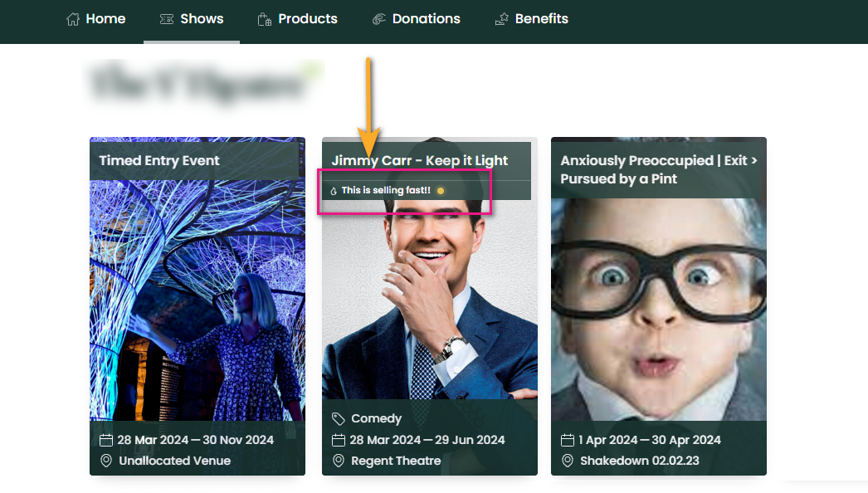Screen dimensions: 868x493
Task: Click 'Regent Theatre' venue text
Action: 396,461
